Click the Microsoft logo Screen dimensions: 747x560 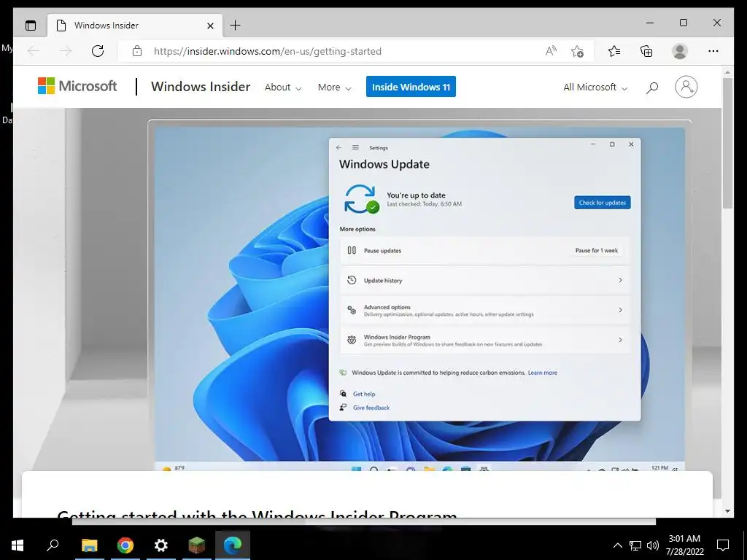[77, 86]
